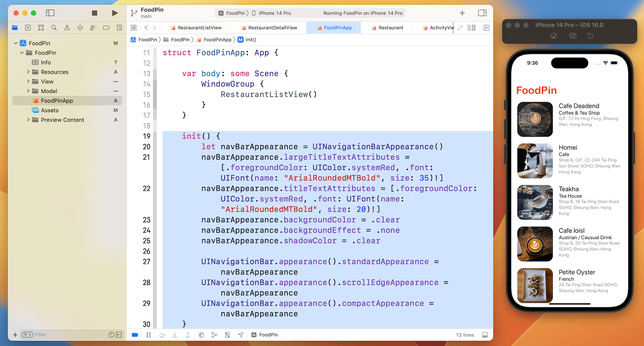Expand the Resources folder
Screen dimensions: 644x346
29,72
